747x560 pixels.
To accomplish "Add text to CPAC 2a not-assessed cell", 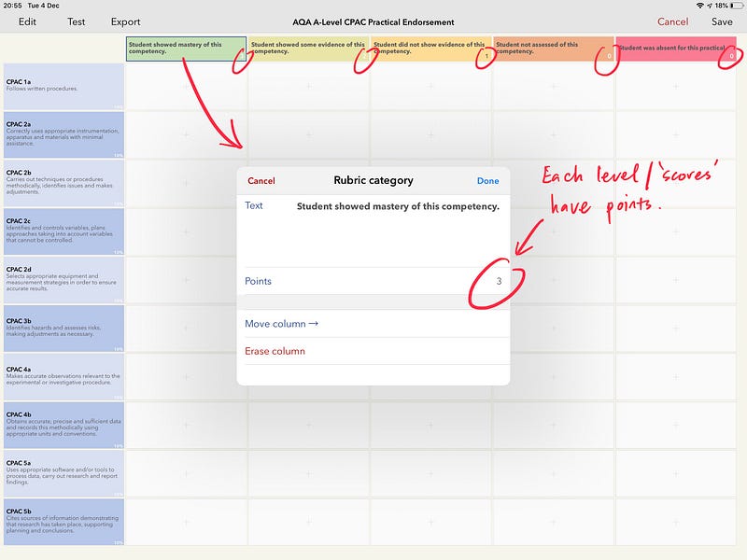I will (x=554, y=134).
